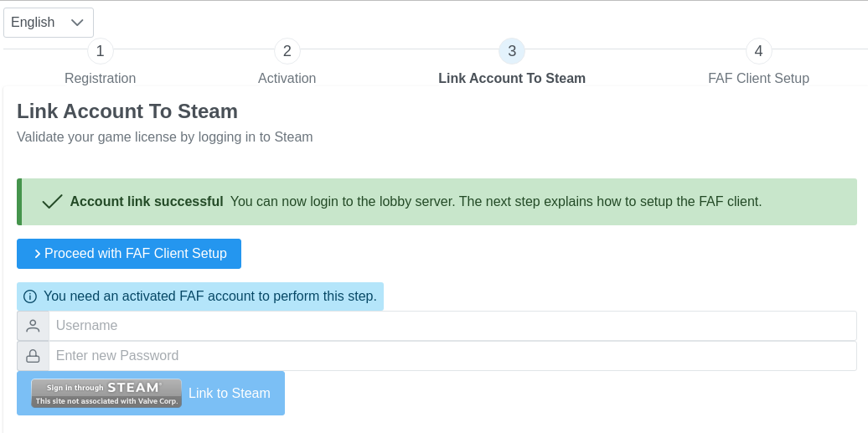
Task: Focus the Enter new Password field
Action: click(x=452, y=355)
